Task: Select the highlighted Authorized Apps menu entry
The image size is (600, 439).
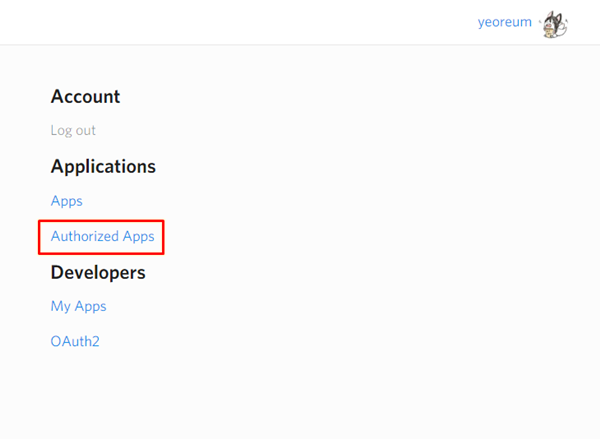Action: [102, 237]
